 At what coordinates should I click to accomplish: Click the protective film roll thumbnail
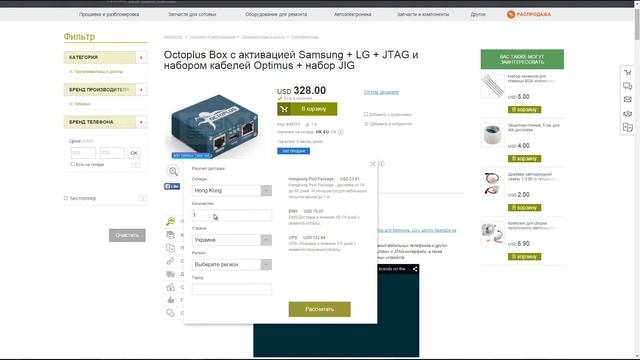(x=492, y=135)
